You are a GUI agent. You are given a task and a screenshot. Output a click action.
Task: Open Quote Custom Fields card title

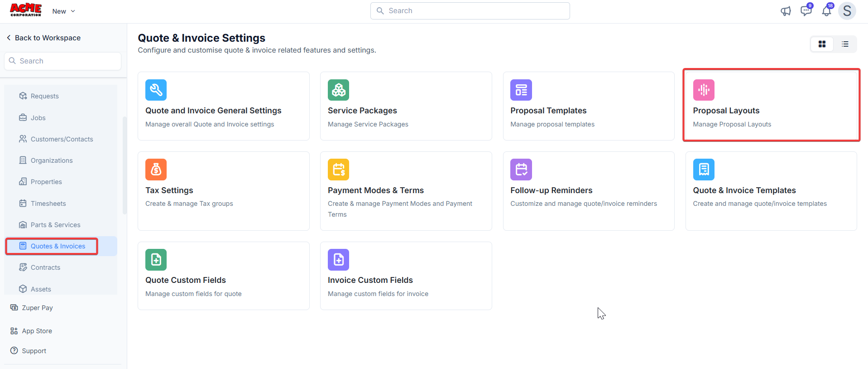186,280
